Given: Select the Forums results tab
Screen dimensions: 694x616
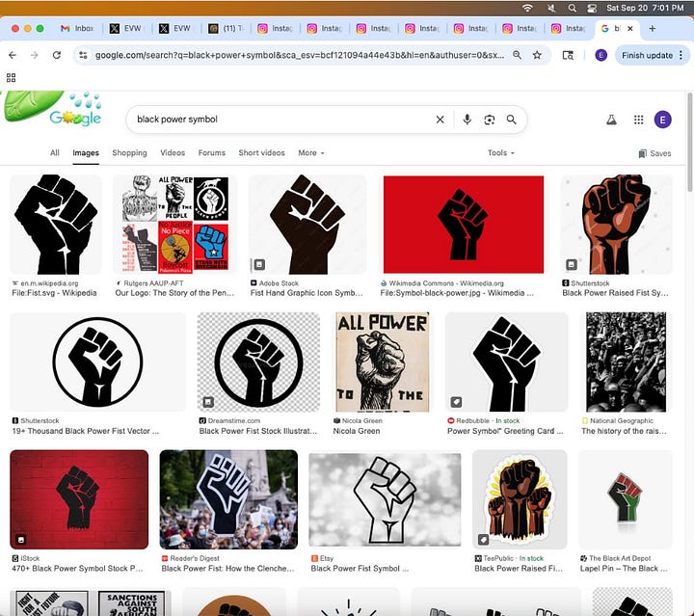Looking at the screenshot, I should click(x=211, y=152).
